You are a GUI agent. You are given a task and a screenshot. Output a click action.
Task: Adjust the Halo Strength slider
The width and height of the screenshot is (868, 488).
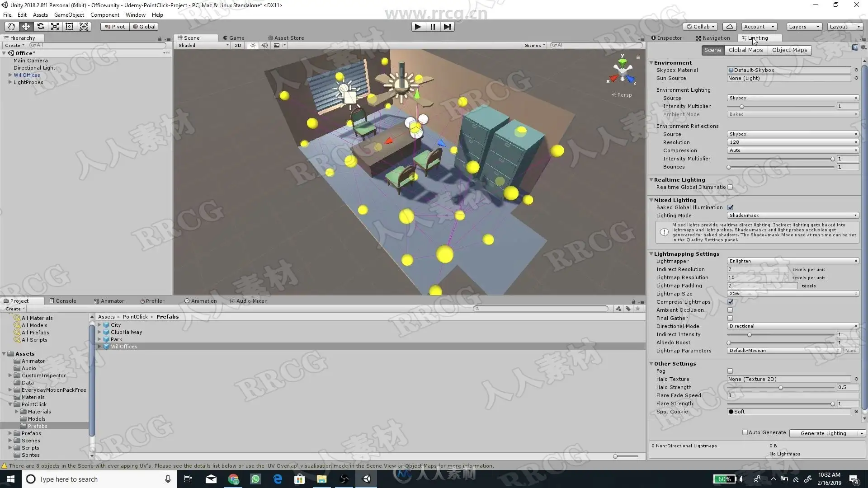click(780, 388)
